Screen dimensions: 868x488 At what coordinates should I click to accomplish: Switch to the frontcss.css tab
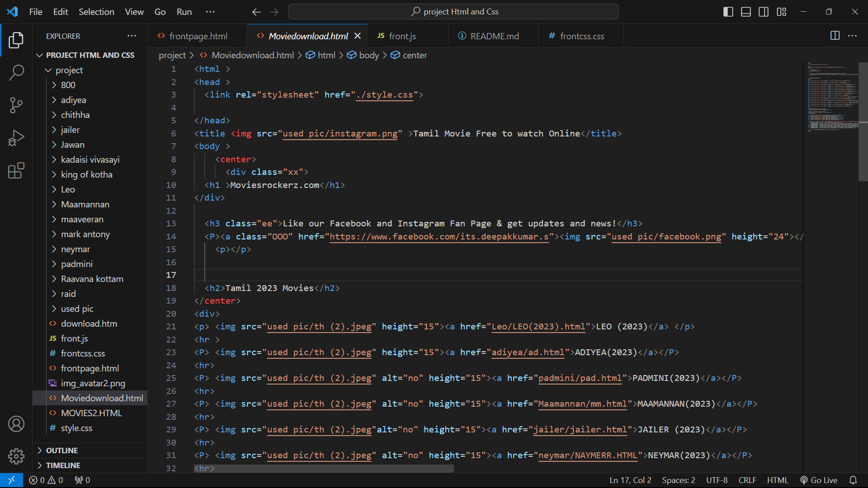pos(581,36)
